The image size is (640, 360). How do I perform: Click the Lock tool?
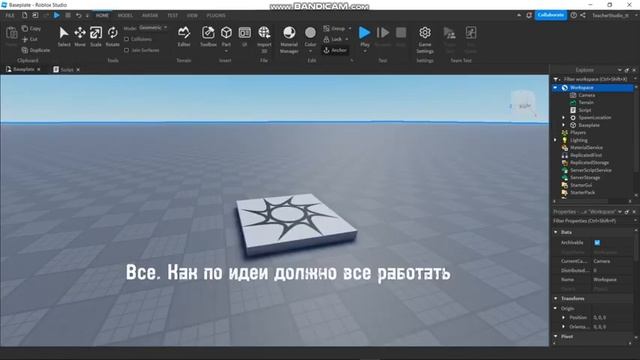333,39
